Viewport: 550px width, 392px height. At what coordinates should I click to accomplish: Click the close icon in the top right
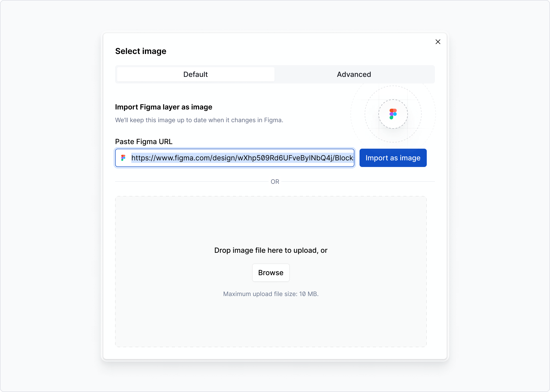[438, 42]
